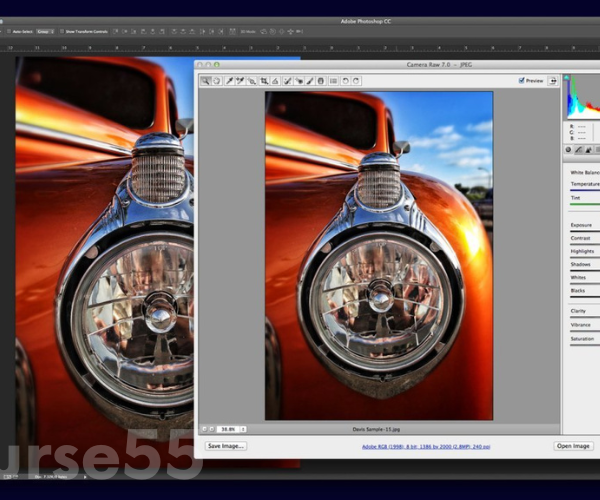Image resolution: width=600 pixels, height=500 pixels.
Task: Click the Highlights label
Action: (582, 251)
